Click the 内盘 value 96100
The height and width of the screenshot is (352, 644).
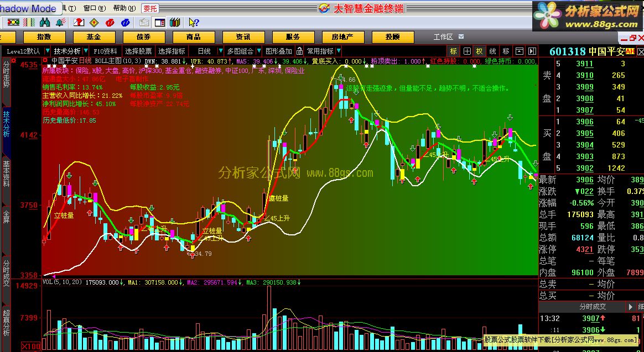pos(583,272)
